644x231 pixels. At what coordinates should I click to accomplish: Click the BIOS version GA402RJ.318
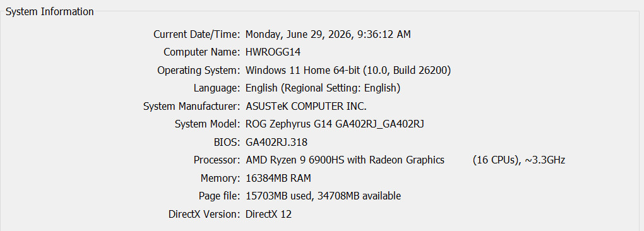click(x=277, y=143)
